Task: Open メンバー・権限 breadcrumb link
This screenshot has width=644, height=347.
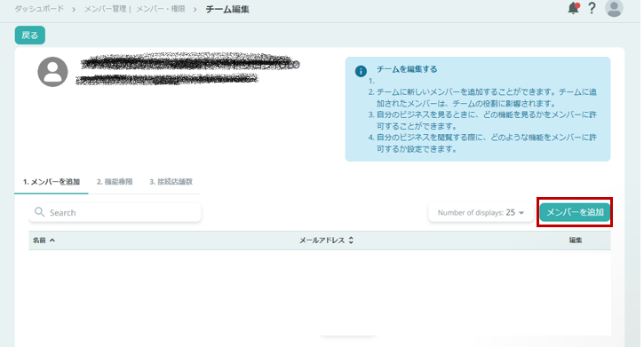Action: click(161, 9)
